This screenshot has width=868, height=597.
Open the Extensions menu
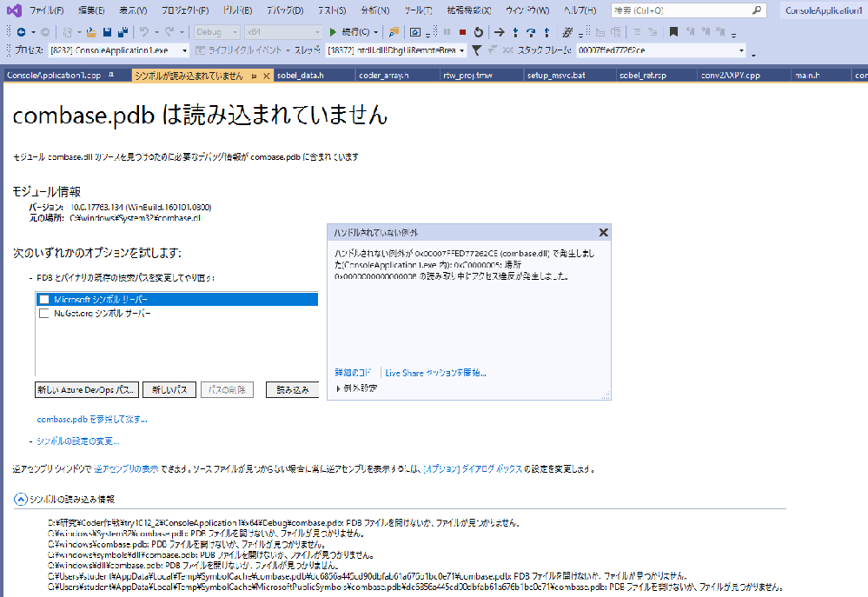coord(469,10)
